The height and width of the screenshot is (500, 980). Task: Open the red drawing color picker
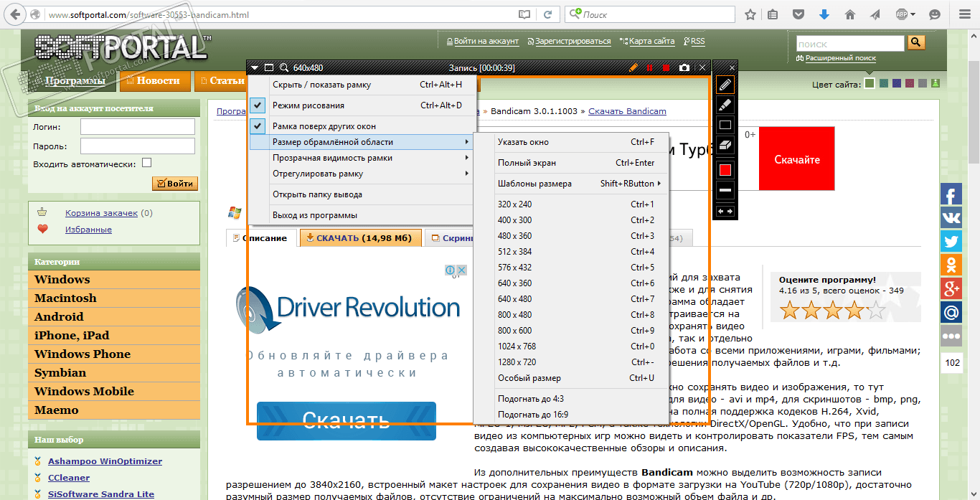[725, 170]
